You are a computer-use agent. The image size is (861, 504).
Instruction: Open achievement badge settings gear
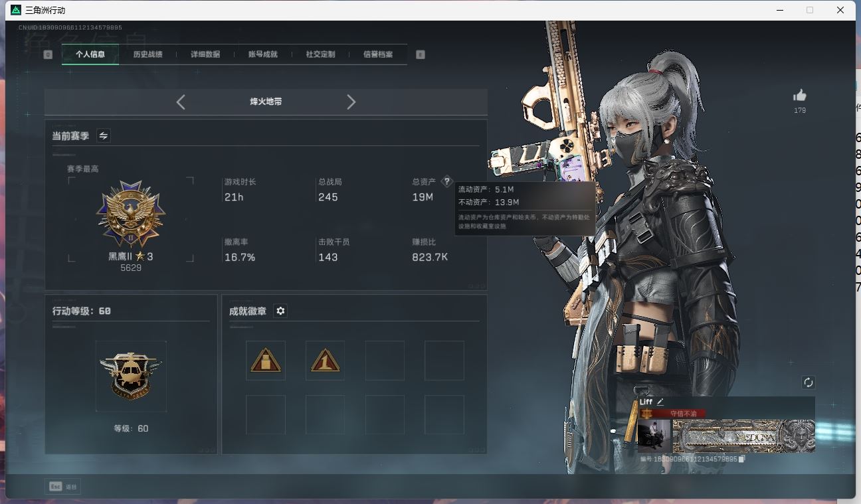click(x=280, y=311)
